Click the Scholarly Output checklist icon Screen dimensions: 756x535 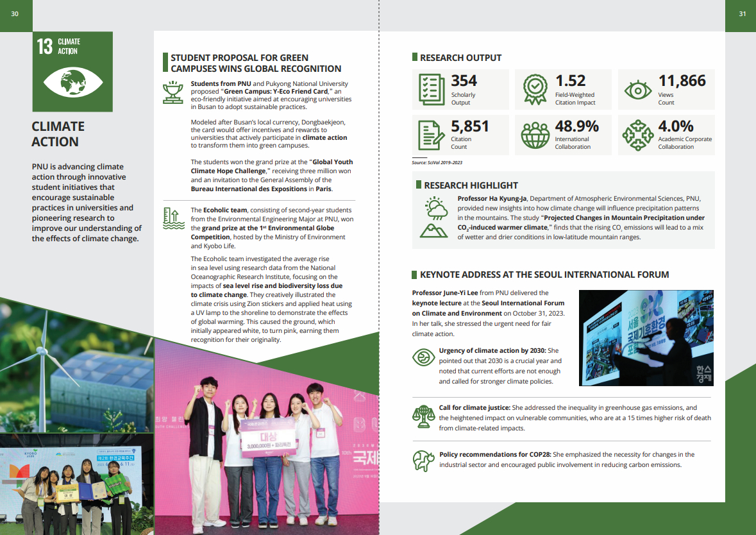point(432,89)
